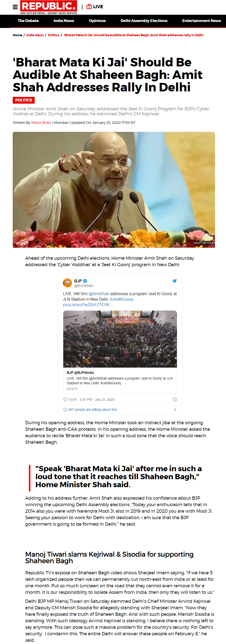Open author Misha Bhatt's page

point(41,123)
